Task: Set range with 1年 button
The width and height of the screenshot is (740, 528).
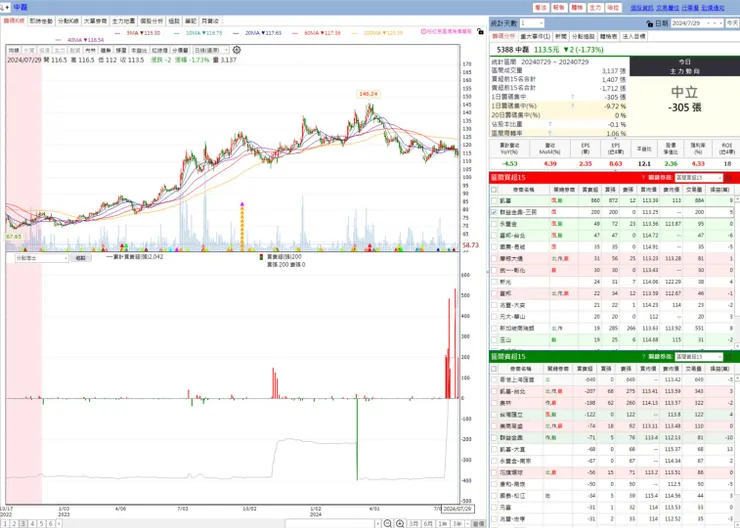Action: pos(443,524)
